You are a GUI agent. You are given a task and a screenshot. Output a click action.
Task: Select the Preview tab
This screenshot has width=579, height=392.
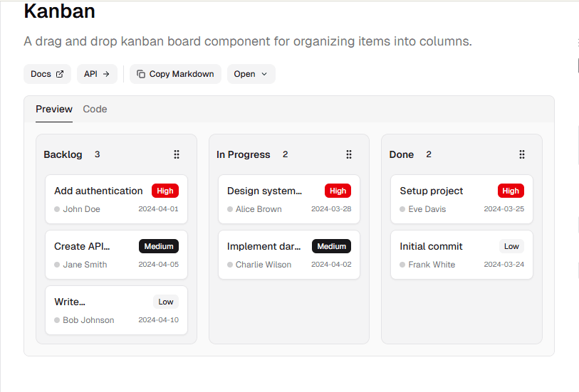click(54, 109)
